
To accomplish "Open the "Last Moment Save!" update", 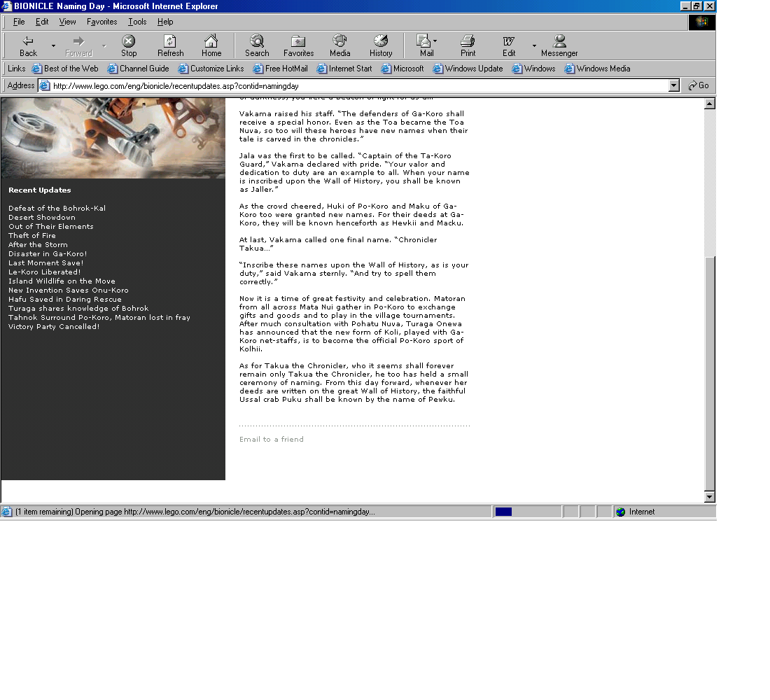I will pos(45,262).
